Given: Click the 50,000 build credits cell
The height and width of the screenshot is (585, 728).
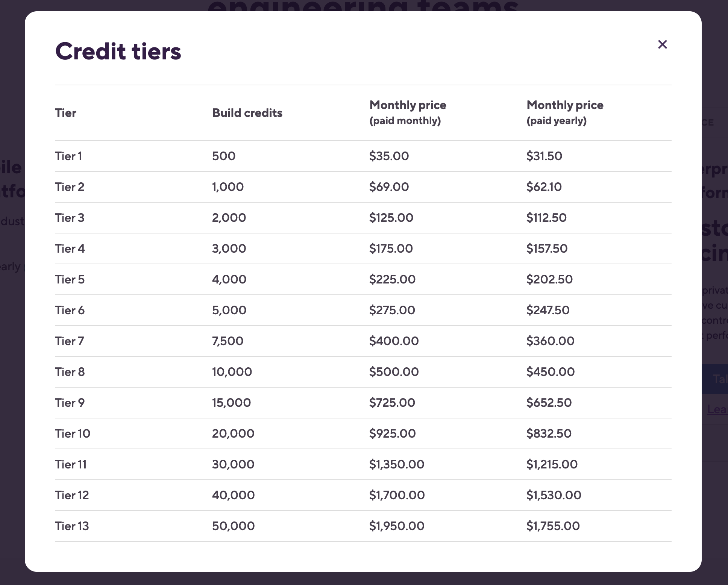Looking at the screenshot, I should 233,526.
